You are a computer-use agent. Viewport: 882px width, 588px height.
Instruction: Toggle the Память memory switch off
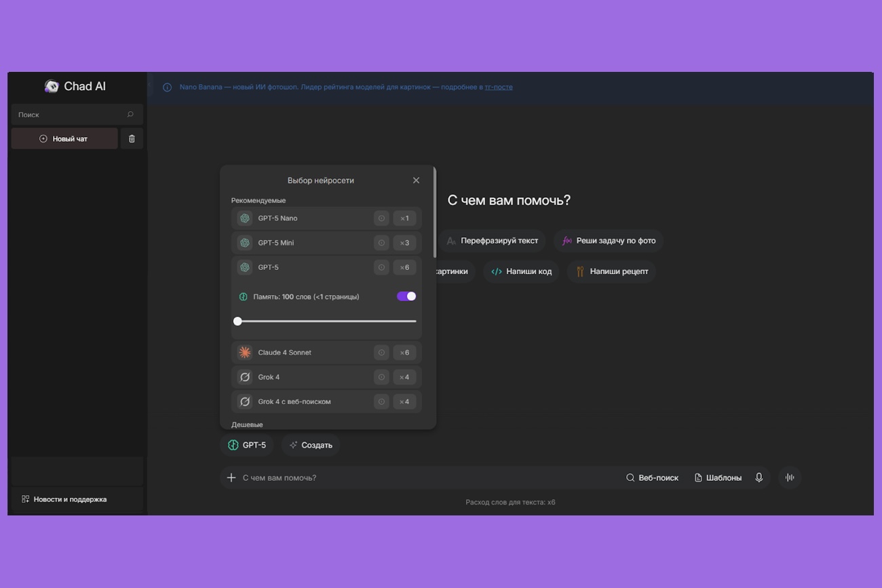point(406,296)
